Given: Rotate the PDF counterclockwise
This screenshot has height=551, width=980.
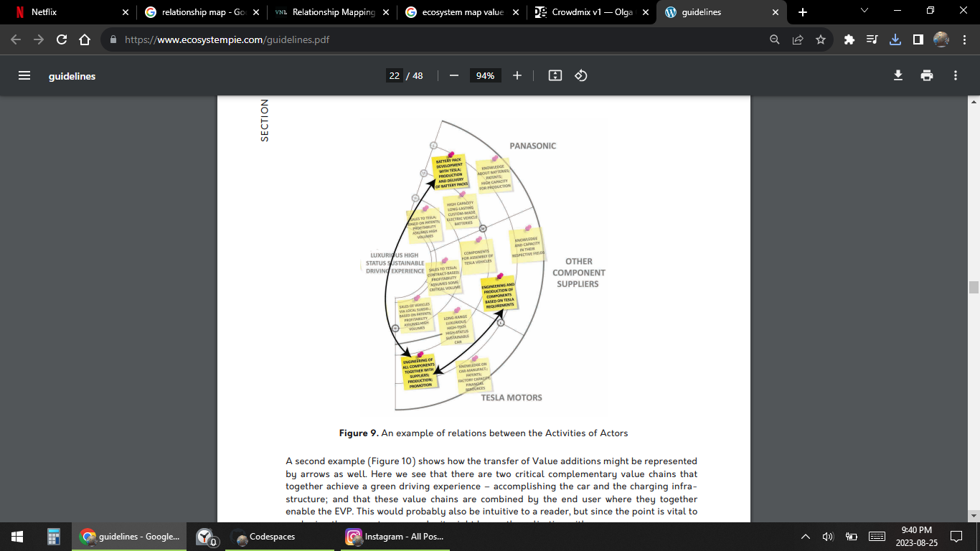Looking at the screenshot, I should (x=581, y=75).
